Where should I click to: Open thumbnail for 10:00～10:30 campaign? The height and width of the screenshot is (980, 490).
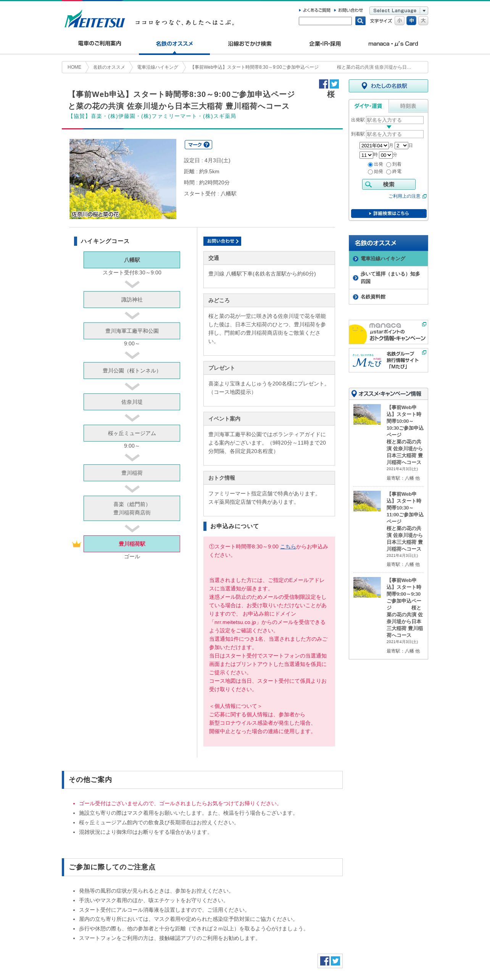pos(367,414)
